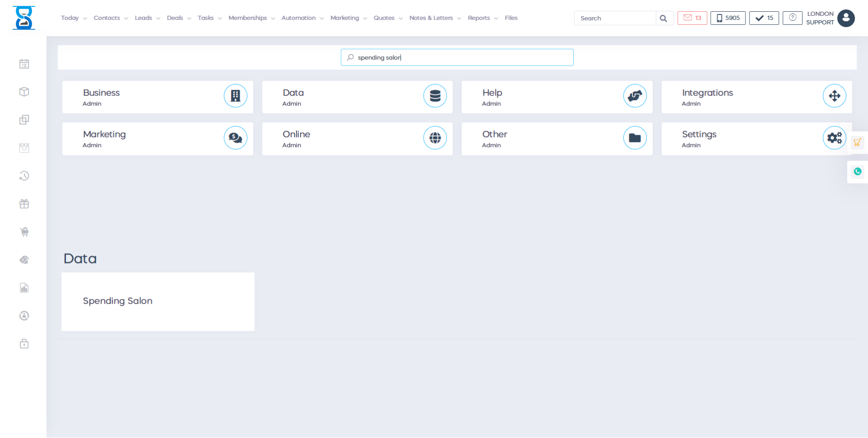Open the green WhatsApp icon on right edge
The width and height of the screenshot is (868, 438).
[858, 172]
